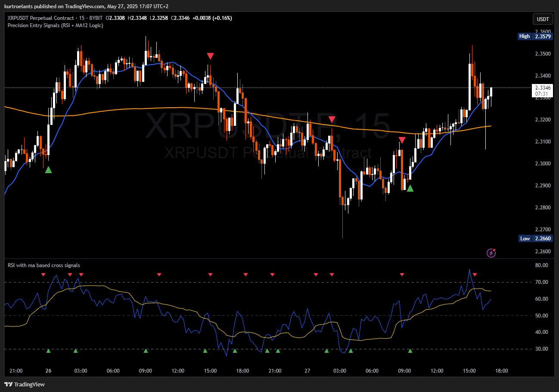Click the TradingView logo at bottom
559x392 pixels.
click(25, 384)
